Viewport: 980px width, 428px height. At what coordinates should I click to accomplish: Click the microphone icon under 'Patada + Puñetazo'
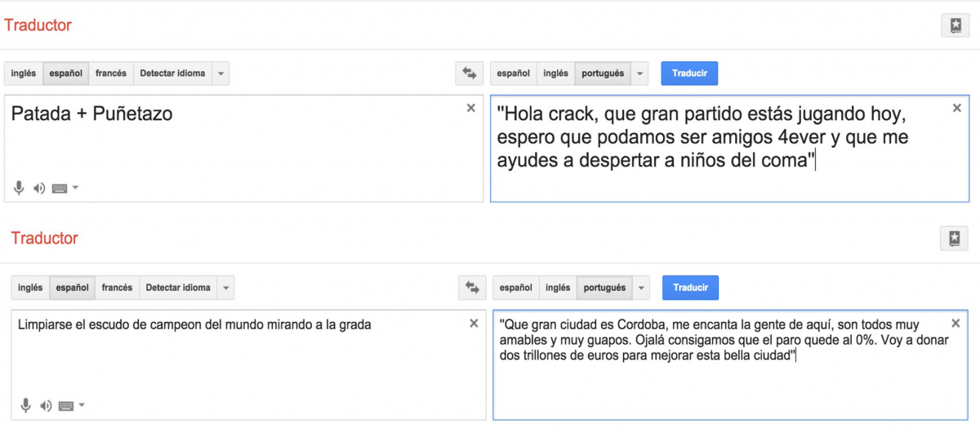(19, 188)
